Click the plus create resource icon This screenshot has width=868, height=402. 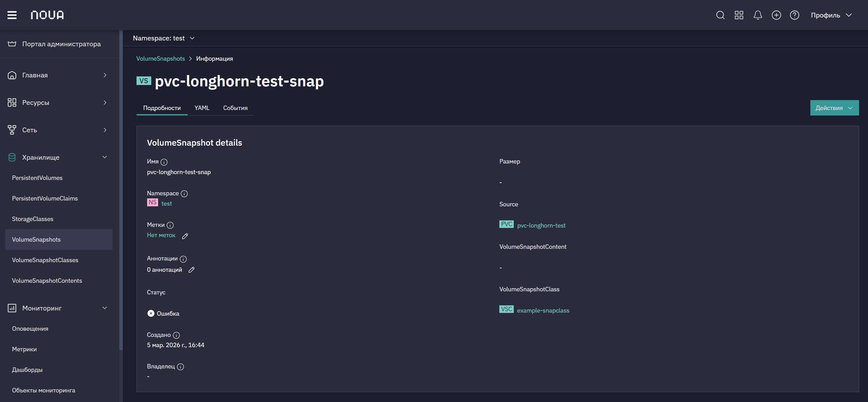[x=776, y=15]
